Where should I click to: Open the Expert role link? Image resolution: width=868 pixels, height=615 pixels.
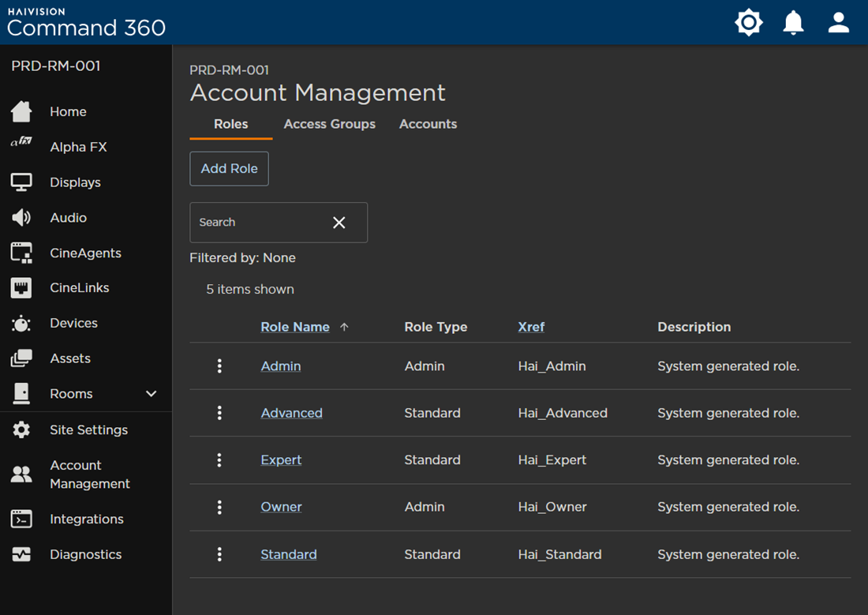[281, 459]
